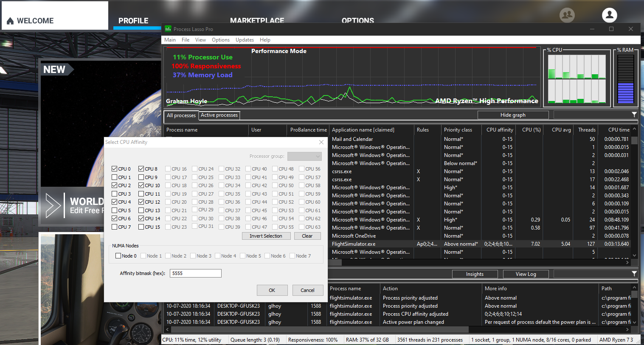Sort by the CPU affinity column header
This screenshot has width=644, height=345.
[x=499, y=130]
